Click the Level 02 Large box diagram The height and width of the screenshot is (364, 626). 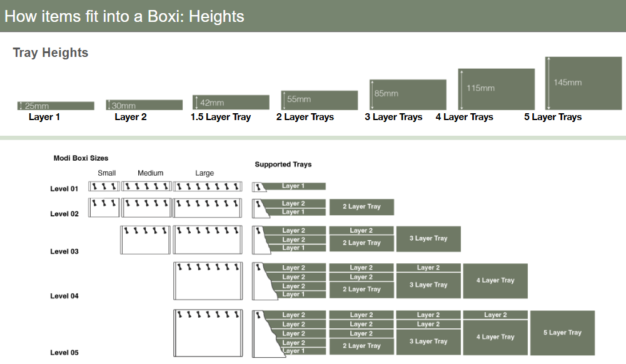(x=208, y=208)
